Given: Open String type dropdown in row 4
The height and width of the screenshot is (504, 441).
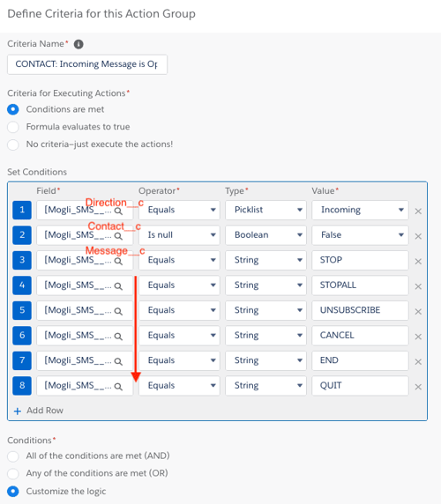Looking at the screenshot, I should coord(265,285).
